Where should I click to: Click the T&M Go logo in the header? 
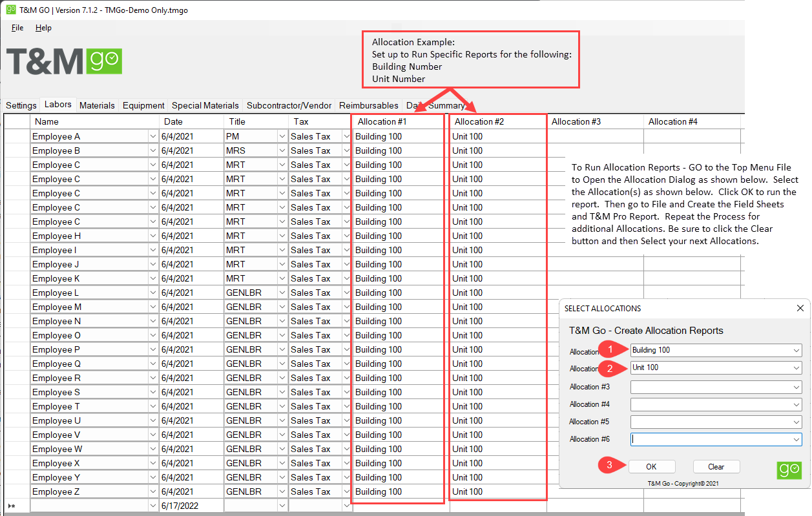64,61
